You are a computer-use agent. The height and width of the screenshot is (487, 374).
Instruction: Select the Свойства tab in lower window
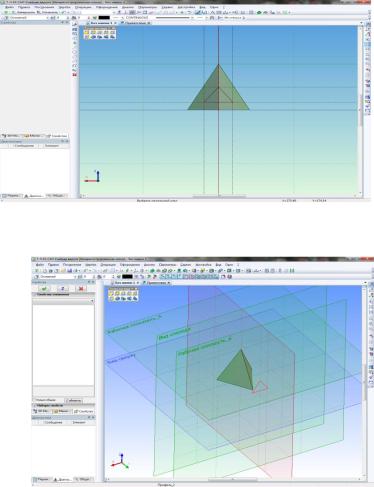click(x=84, y=411)
